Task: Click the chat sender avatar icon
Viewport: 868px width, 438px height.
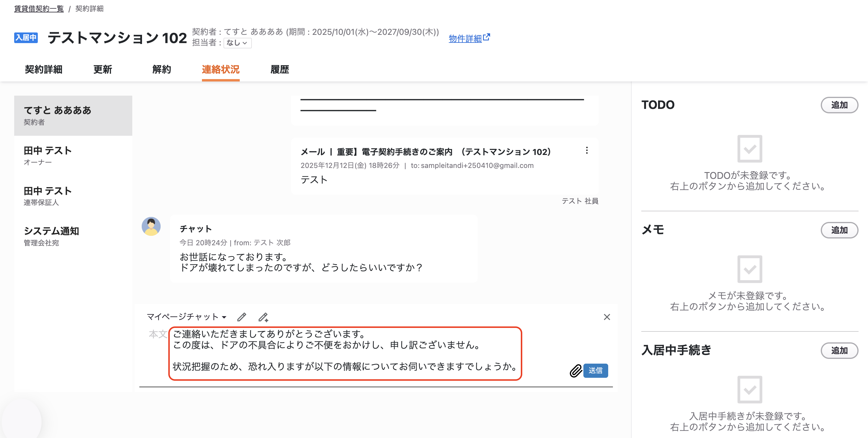Action: [151, 226]
